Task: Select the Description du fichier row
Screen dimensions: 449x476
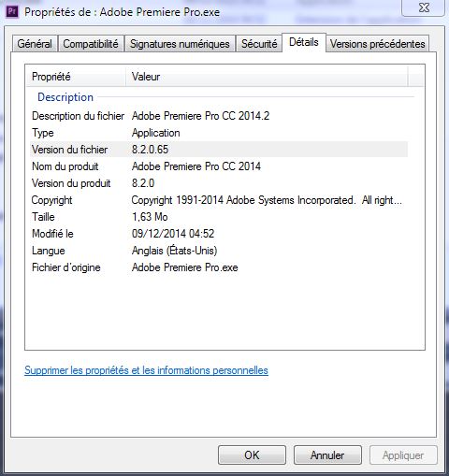Action: 219,116
